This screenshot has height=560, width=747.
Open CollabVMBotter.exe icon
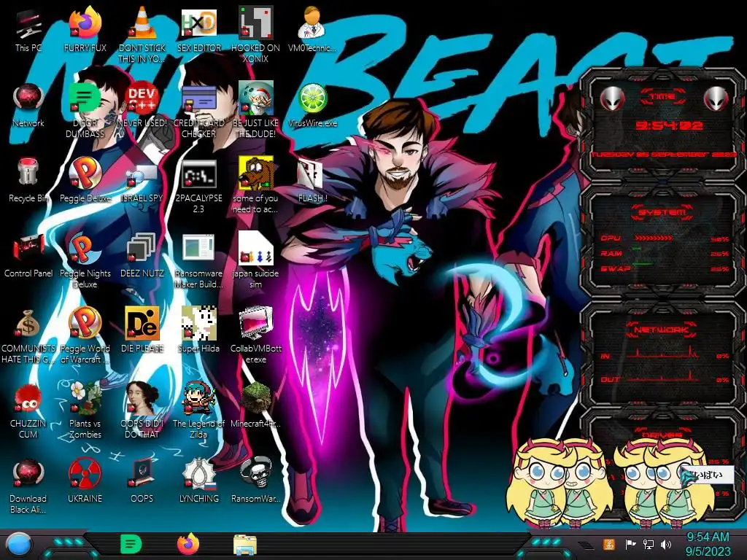255,324
